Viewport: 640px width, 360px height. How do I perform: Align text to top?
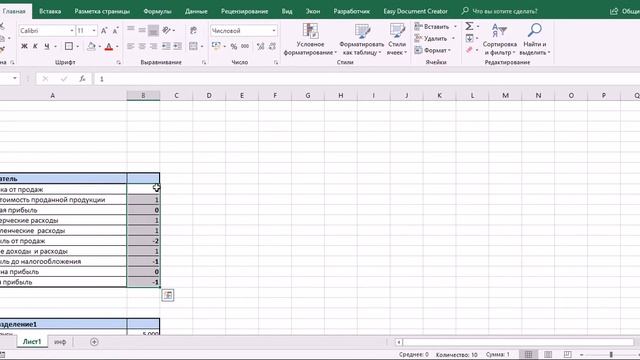[x=131, y=30]
